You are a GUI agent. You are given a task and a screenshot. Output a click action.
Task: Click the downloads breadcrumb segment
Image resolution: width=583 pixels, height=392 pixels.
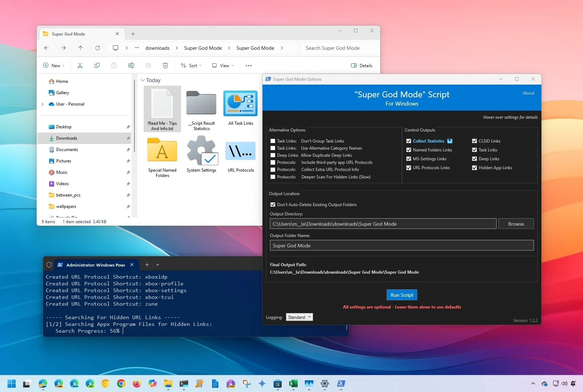coord(158,48)
